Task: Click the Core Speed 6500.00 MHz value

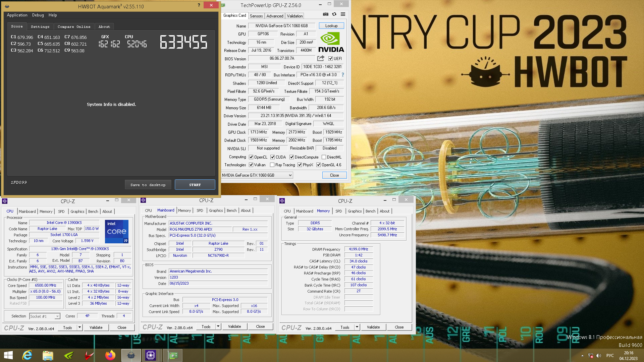Action: click(x=46, y=285)
